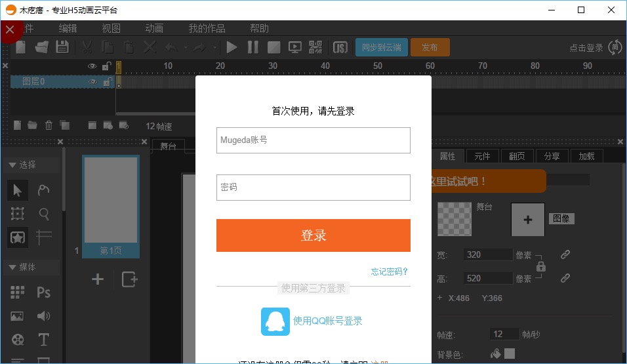This screenshot has height=364, width=627.
Task: Open the 动画 menu
Action: [154, 28]
